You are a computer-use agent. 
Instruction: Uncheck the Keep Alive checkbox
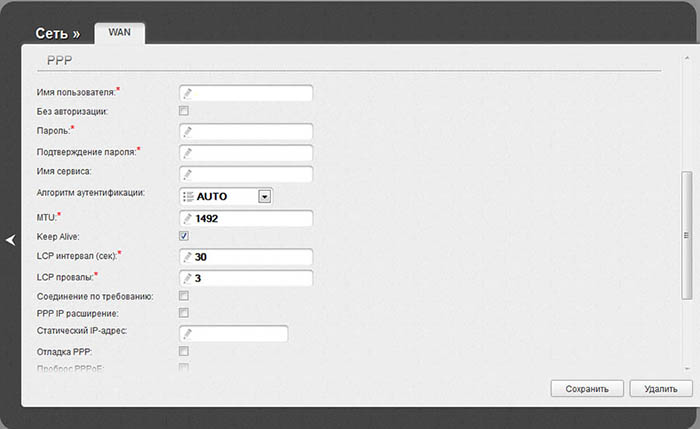click(x=183, y=236)
